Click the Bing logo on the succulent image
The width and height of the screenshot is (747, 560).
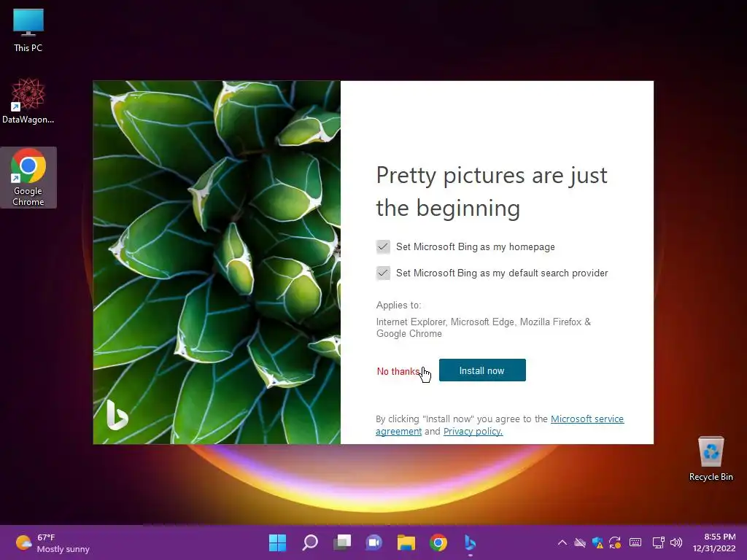pyautogui.click(x=117, y=415)
